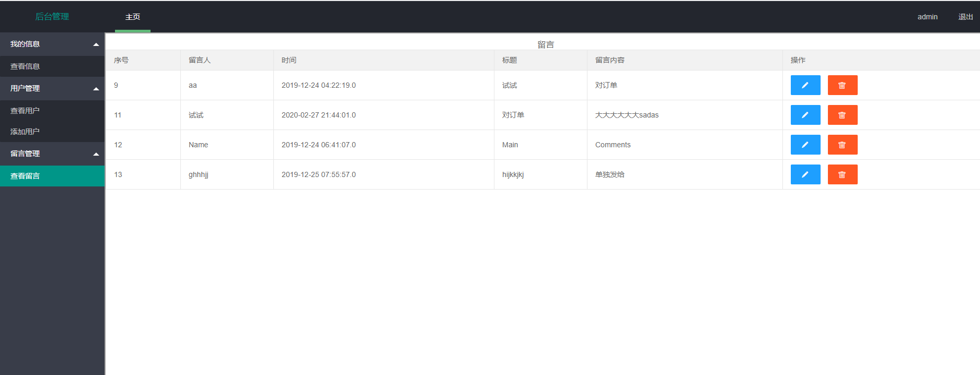Open 查看用户 in the sidebar
Viewport: 980px width, 375px height.
pos(52,111)
